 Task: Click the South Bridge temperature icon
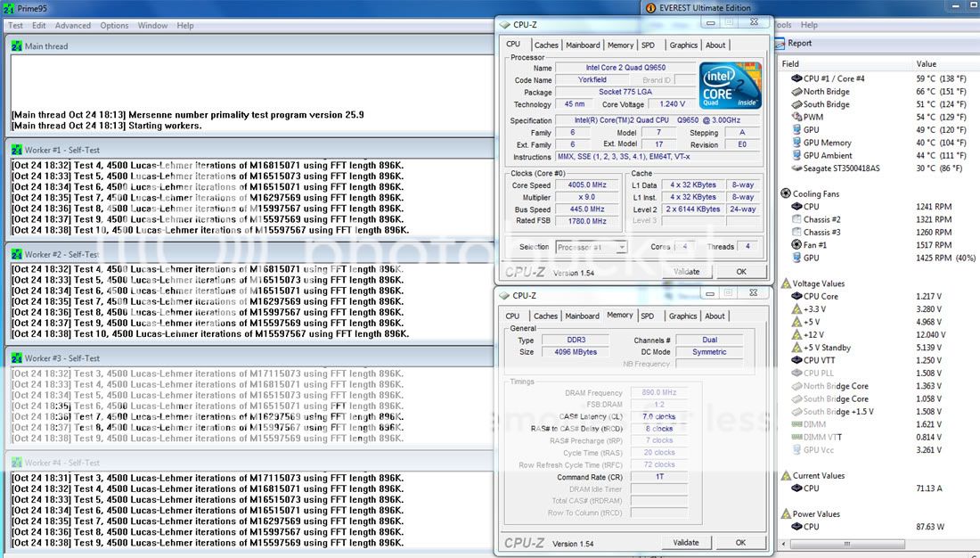click(796, 104)
